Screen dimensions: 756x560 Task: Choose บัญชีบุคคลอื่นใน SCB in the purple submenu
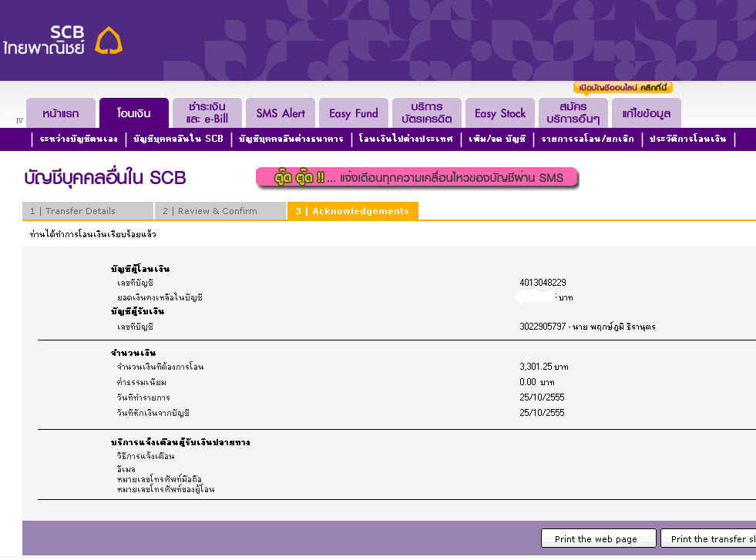[178, 139]
